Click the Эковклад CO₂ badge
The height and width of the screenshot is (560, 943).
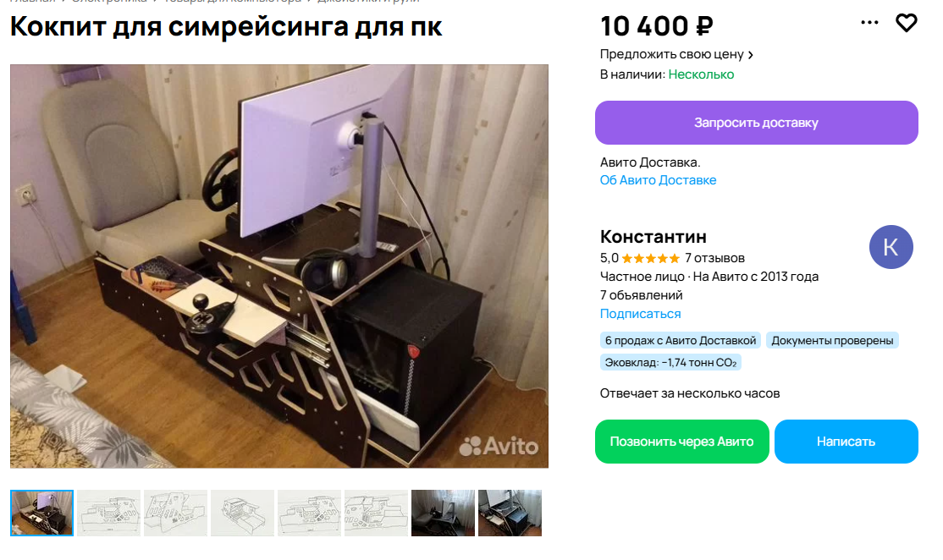pyautogui.click(x=670, y=362)
